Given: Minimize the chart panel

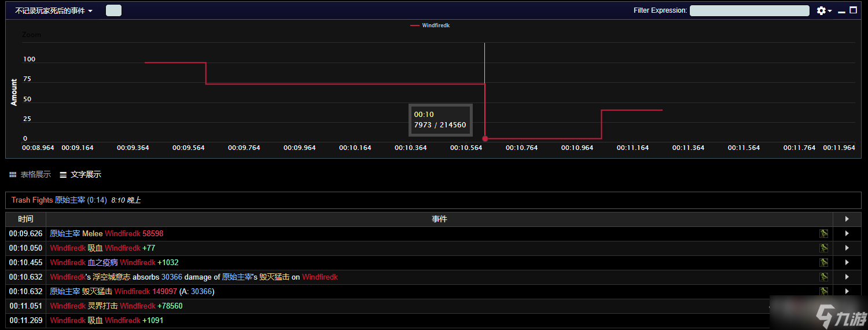Looking at the screenshot, I should pos(842,11).
